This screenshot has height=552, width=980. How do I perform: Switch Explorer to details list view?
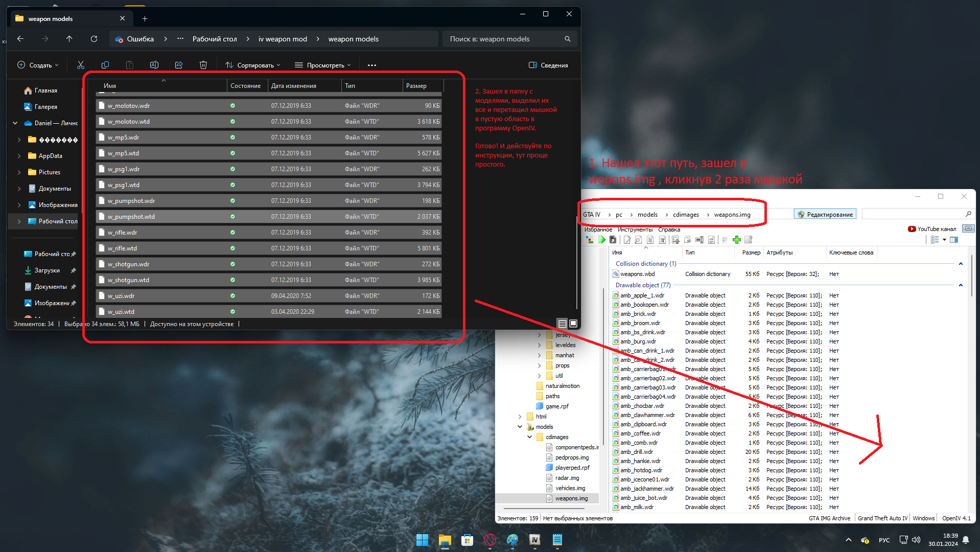(562, 324)
